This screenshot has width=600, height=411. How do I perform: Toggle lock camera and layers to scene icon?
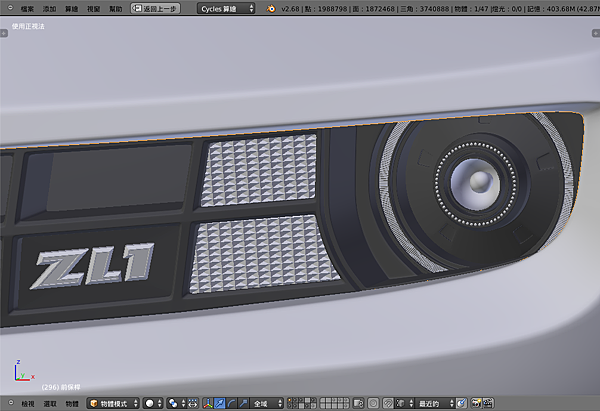coord(359,403)
